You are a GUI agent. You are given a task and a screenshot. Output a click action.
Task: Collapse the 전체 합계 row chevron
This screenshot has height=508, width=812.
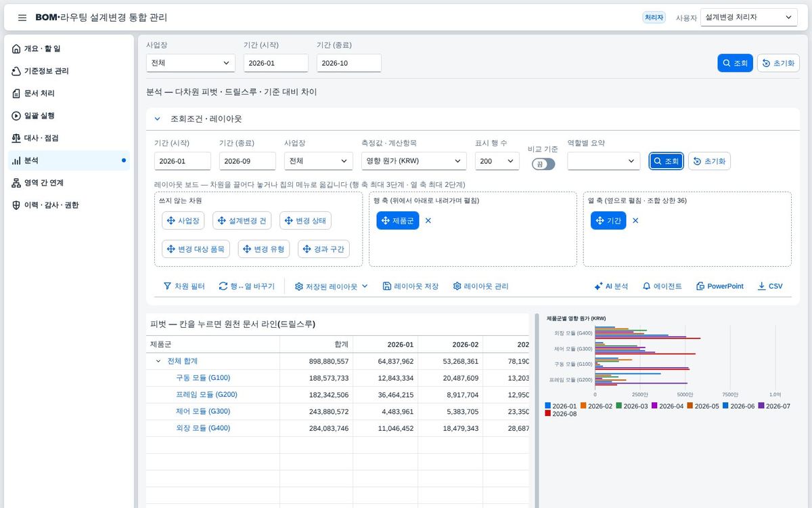pos(158,361)
